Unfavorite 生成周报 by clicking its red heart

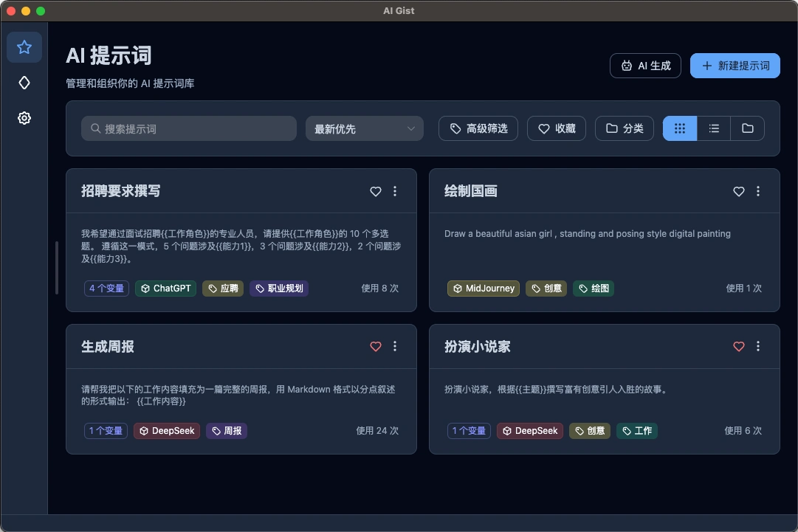pyautogui.click(x=376, y=346)
